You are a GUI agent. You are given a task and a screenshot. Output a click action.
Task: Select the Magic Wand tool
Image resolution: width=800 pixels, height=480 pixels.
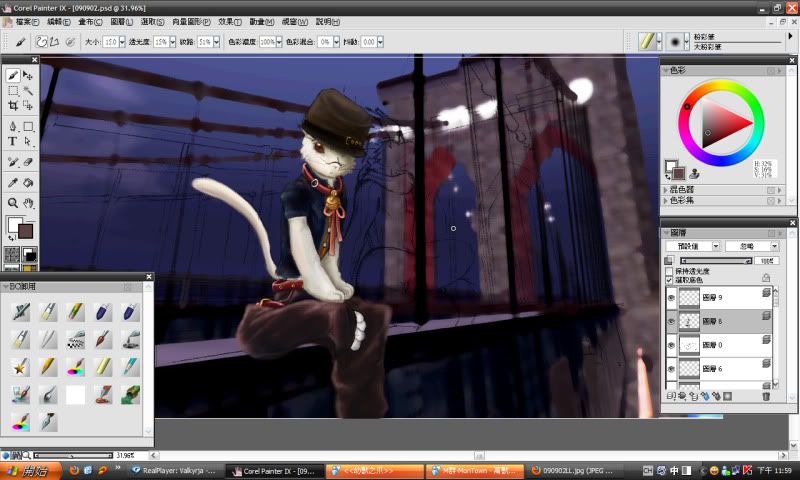28,91
